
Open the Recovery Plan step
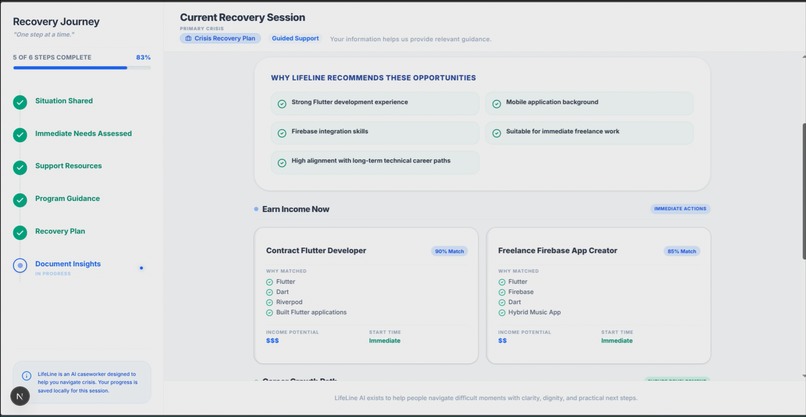(60, 231)
